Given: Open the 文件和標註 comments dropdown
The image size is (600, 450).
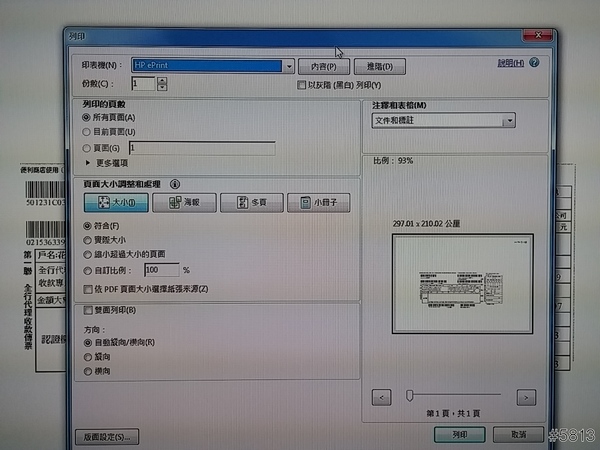Looking at the screenshot, I should (443, 121).
